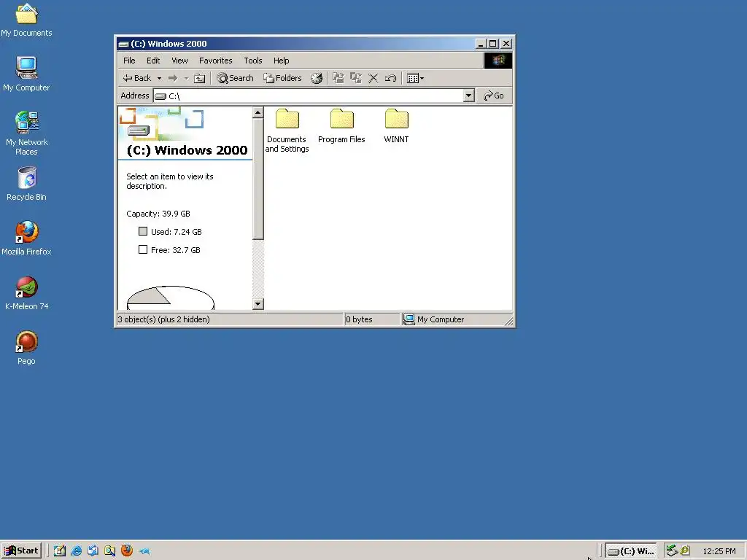The width and height of the screenshot is (747, 560).
Task: Select My Computer desktop icon
Action: 26,74
